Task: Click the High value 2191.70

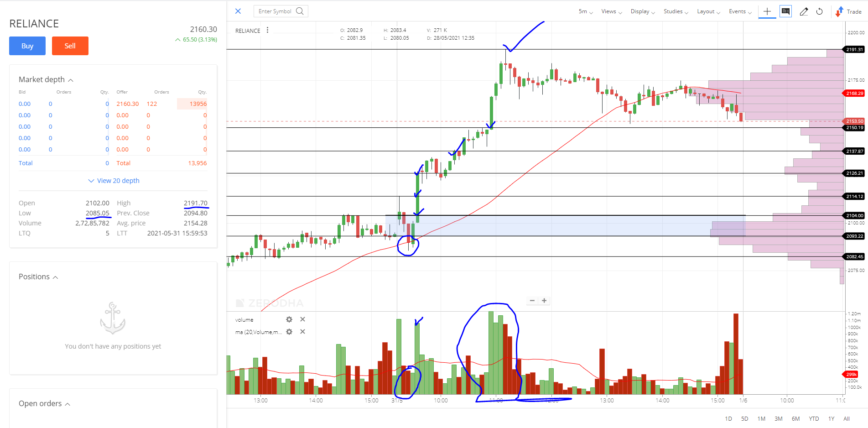Action: (x=195, y=203)
